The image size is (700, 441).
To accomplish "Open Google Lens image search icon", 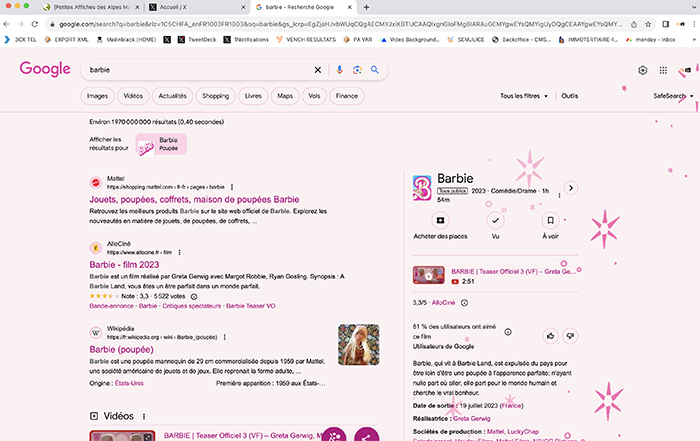I will click(x=357, y=70).
